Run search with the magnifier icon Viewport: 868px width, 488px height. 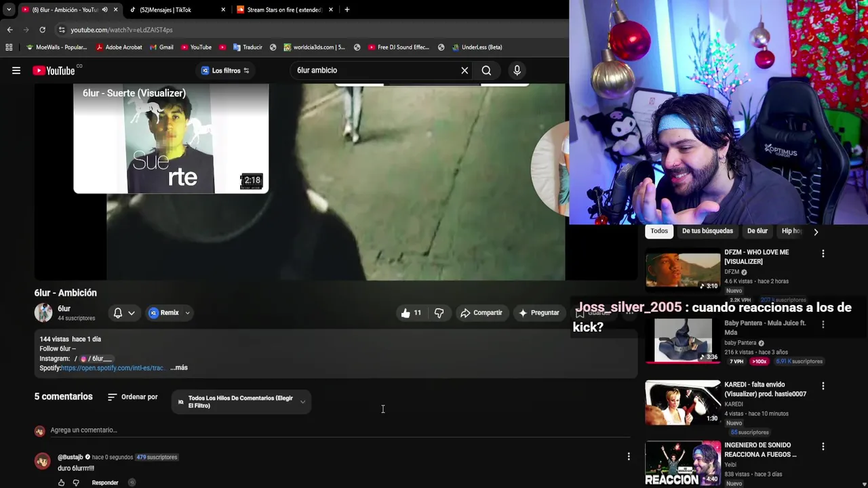pyautogui.click(x=486, y=70)
